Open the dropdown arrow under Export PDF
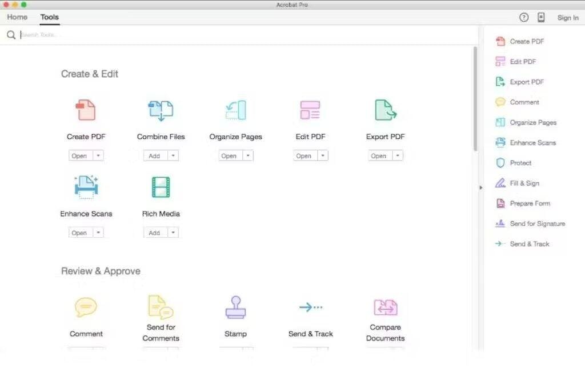This screenshot has height=392, width=585. click(x=397, y=156)
